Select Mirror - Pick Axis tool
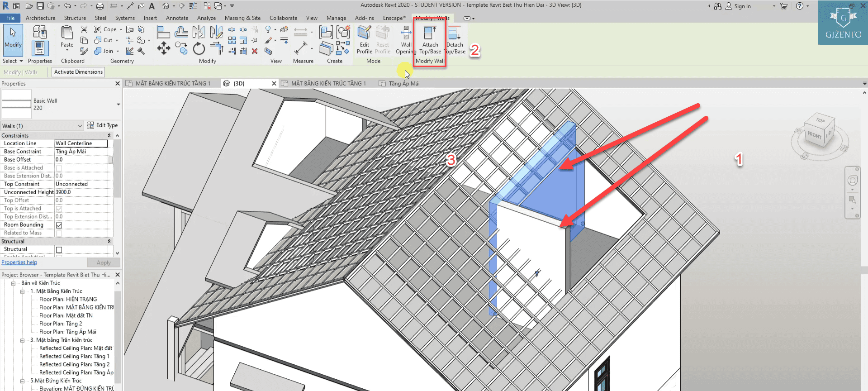 click(x=199, y=32)
